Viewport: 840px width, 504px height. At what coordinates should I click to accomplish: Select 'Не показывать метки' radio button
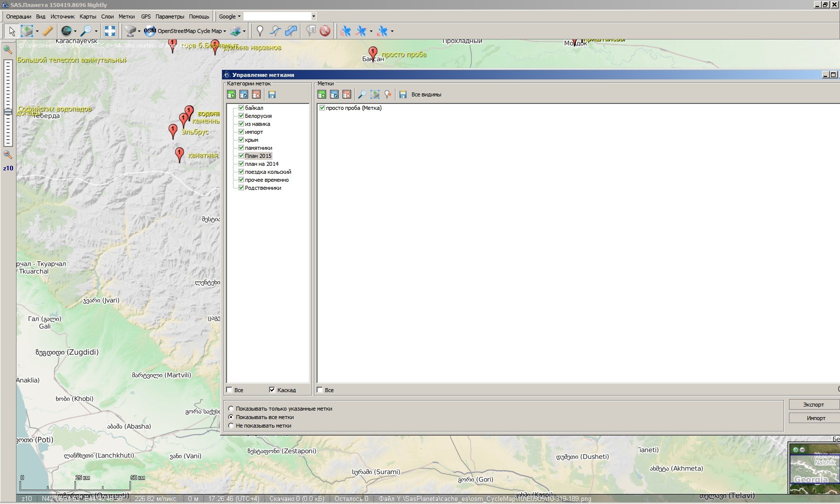pyautogui.click(x=231, y=426)
